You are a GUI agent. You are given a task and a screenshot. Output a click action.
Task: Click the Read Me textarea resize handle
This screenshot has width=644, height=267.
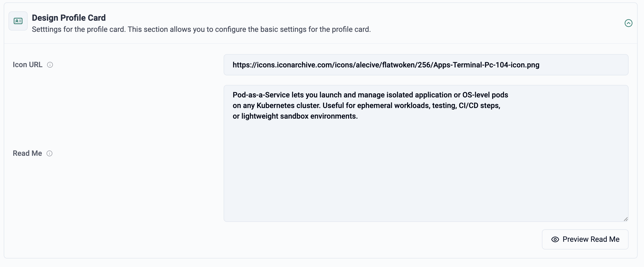point(626,219)
